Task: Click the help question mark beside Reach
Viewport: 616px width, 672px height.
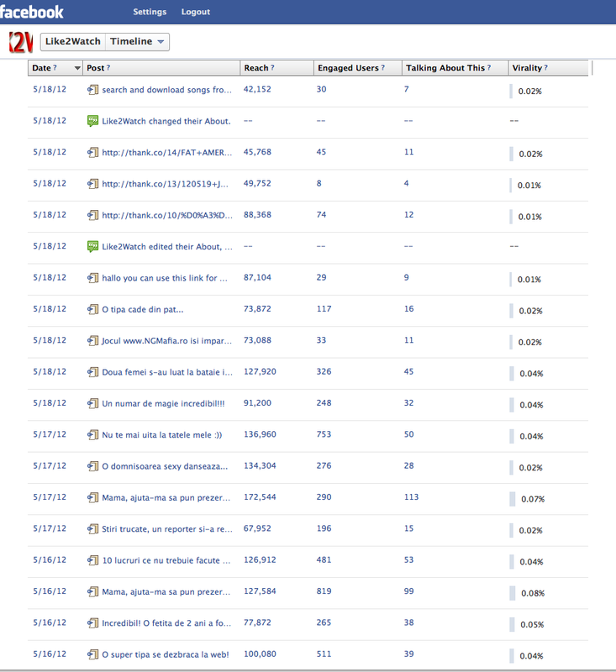Action: [x=272, y=68]
